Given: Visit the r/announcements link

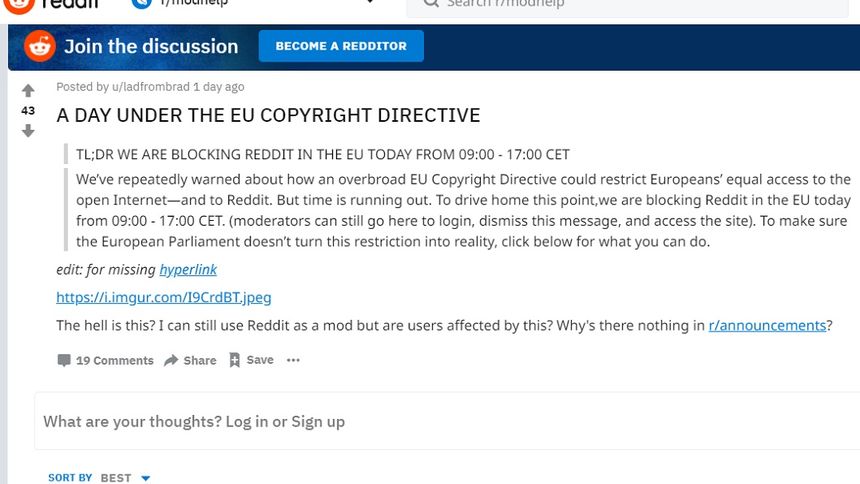Looking at the screenshot, I should click(767, 325).
